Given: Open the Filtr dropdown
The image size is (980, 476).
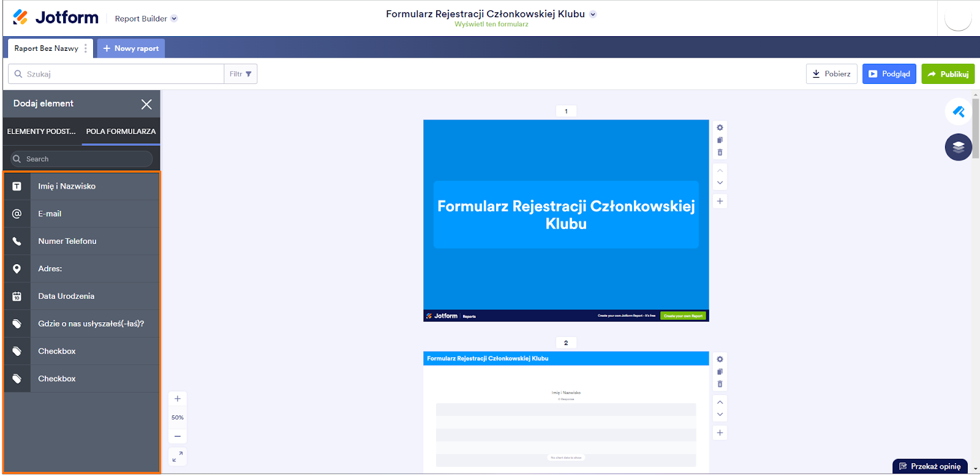Looking at the screenshot, I should coord(241,74).
